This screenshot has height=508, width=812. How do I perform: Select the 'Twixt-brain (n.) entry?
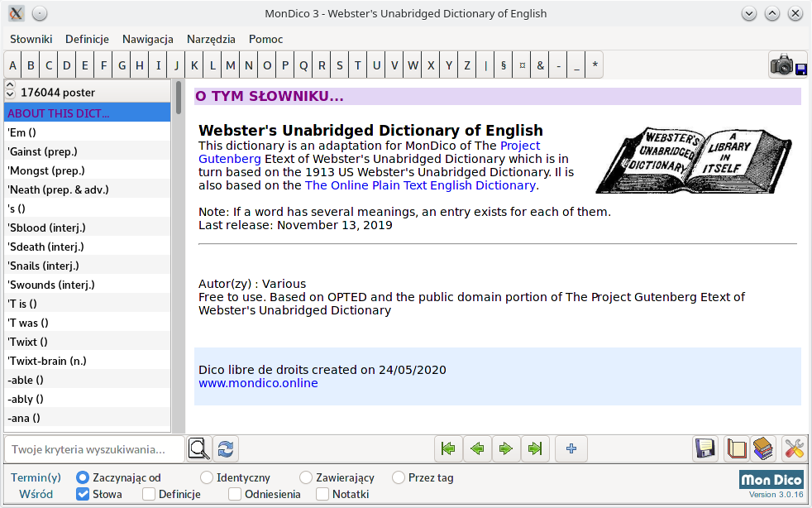(87, 361)
